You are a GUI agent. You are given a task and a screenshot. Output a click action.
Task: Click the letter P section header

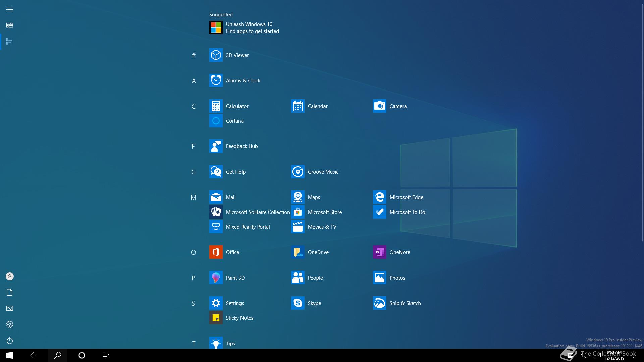pyautogui.click(x=194, y=278)
